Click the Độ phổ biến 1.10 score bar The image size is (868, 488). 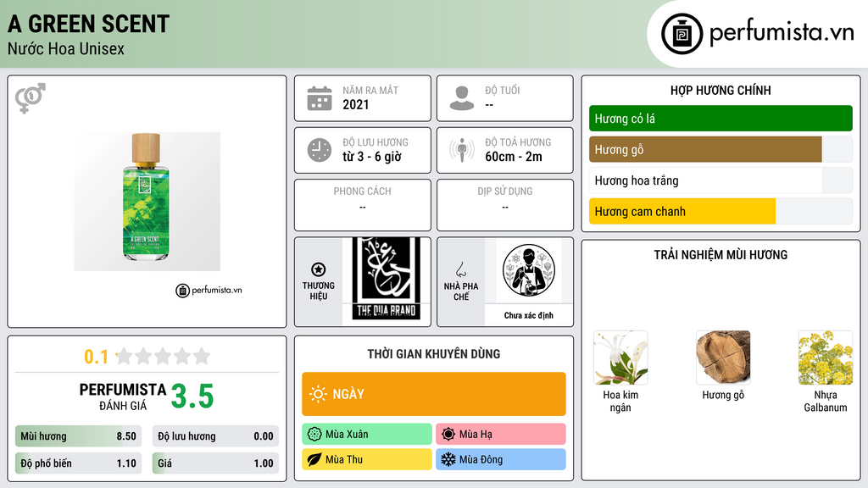[x=79, y=463]
